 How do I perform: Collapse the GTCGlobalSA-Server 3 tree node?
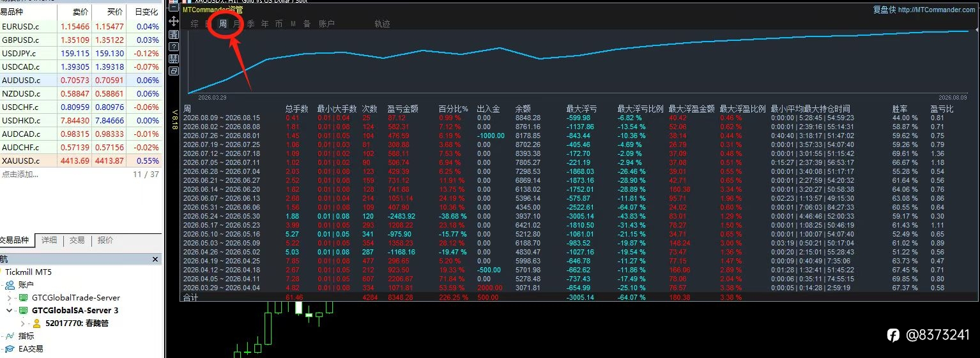9,311
